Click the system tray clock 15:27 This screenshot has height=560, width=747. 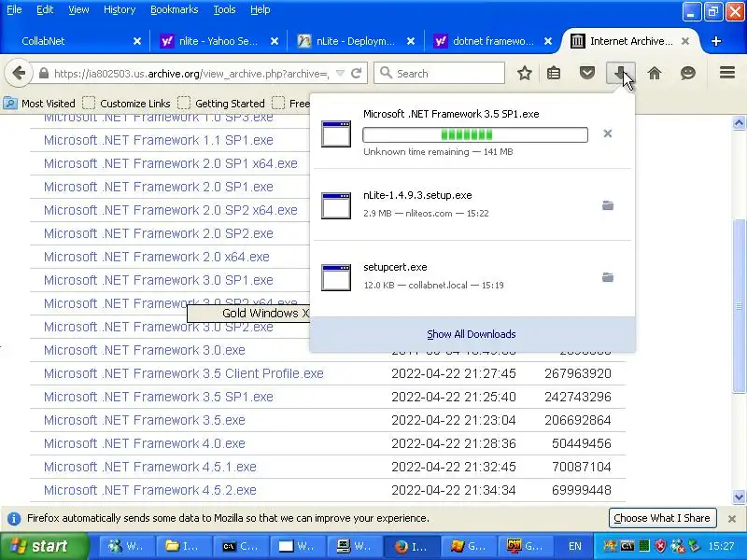click(721, 546)
